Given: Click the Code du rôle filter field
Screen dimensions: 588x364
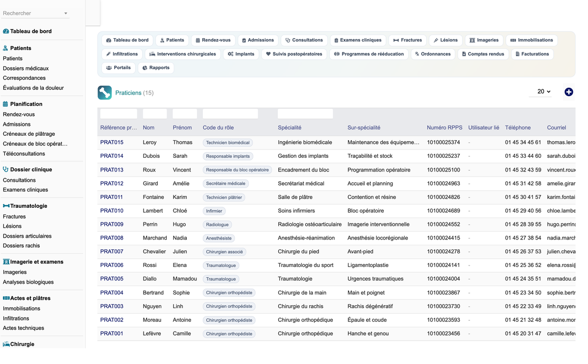Looking at the screenshot, I should [230, 114].
